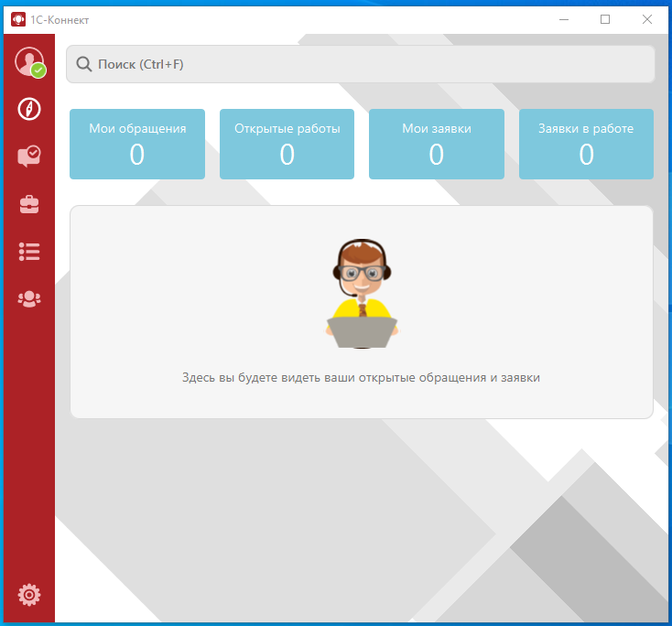Show the Заявки в работе tile

[586, 144]
